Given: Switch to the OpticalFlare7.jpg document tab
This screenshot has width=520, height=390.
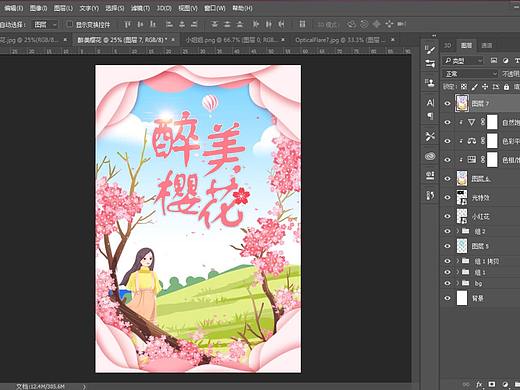Looking at the screenshot, I should pyautogui.click(x=340, y=40).
